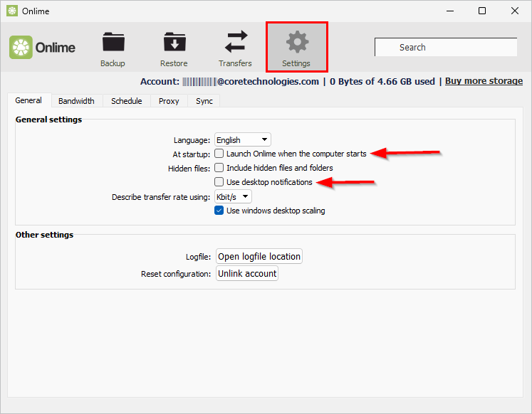Switch to the Bandwidth tab
This screenshot has width=532, height=414.
77,101
